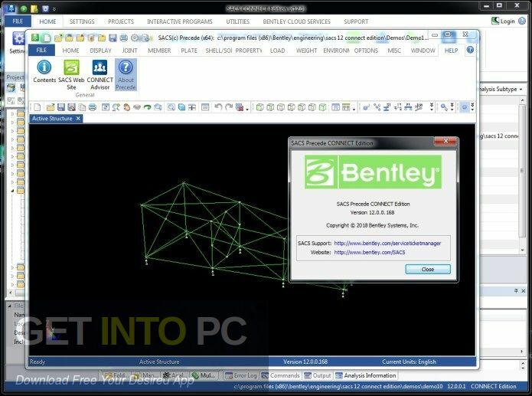Screen dimensions: 532x396
Task: Click Close button in About dialog
Action: click(428, 269)
